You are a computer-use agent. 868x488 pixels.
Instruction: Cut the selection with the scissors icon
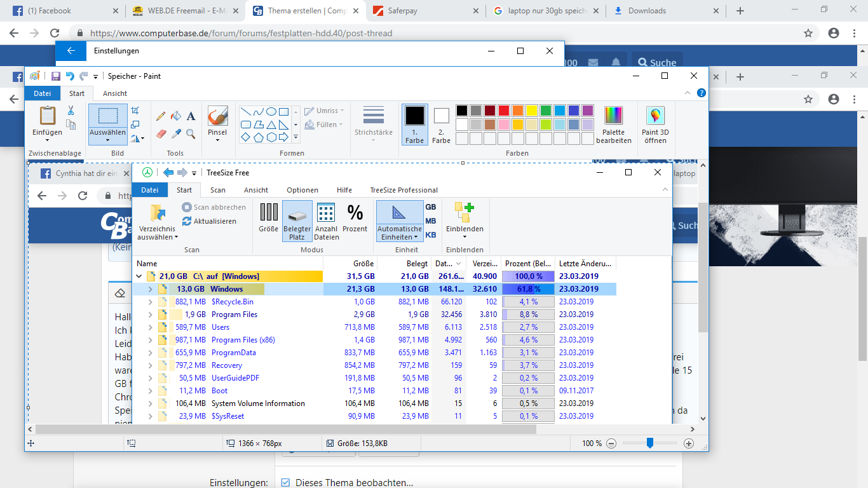pyautogui.click(x=71, y=111)
